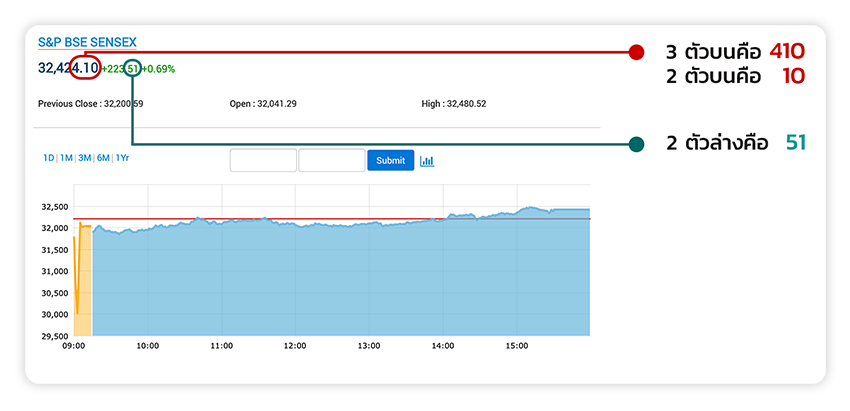Switch chart to 1M range

click(x=66, y=158)
